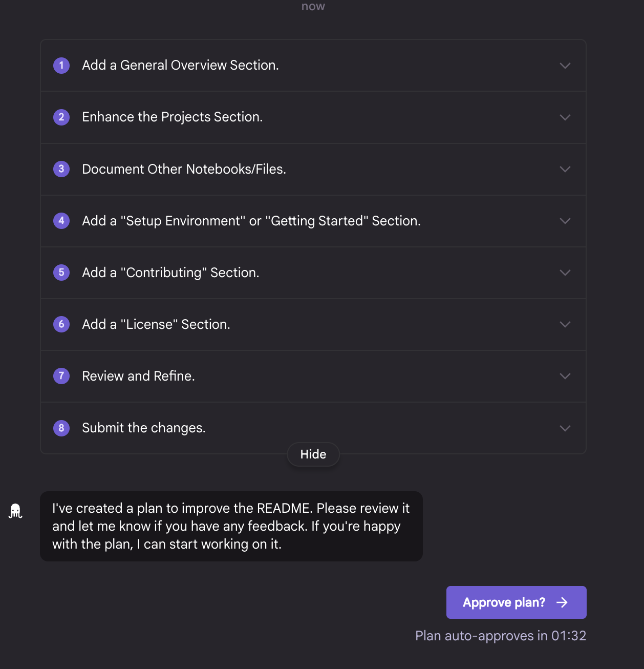Click the README plan message bubble
Viewport: 644px width, 669px height.
coord(231,526)
